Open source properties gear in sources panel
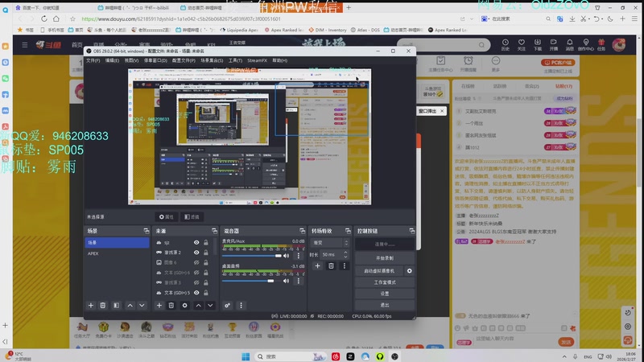Image resolution: width=644 pixels, height=362 pixels. pos(185,306)
